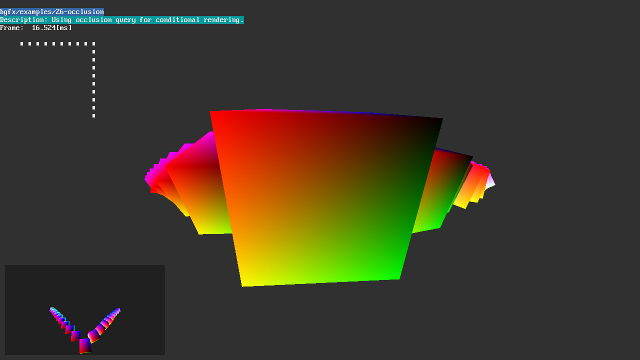Click the left arm of cubes in mini viewport
This screenshot has height=360, width=640.
63,322
